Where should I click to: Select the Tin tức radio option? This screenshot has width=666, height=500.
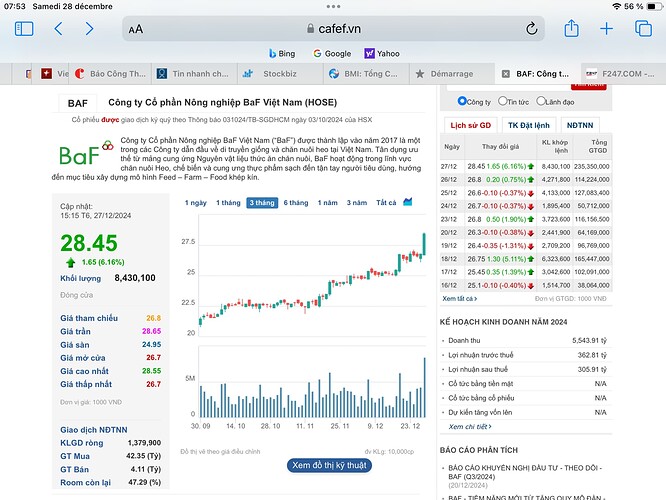pos(502,101)
